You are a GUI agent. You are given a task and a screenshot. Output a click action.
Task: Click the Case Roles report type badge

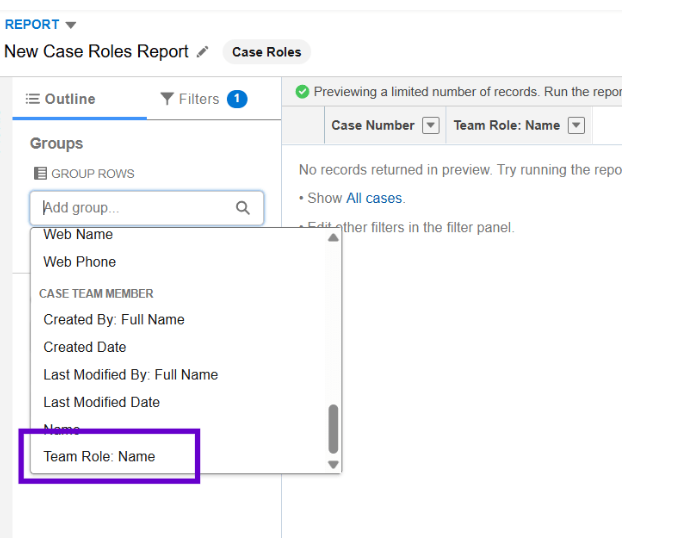point(266,52)
